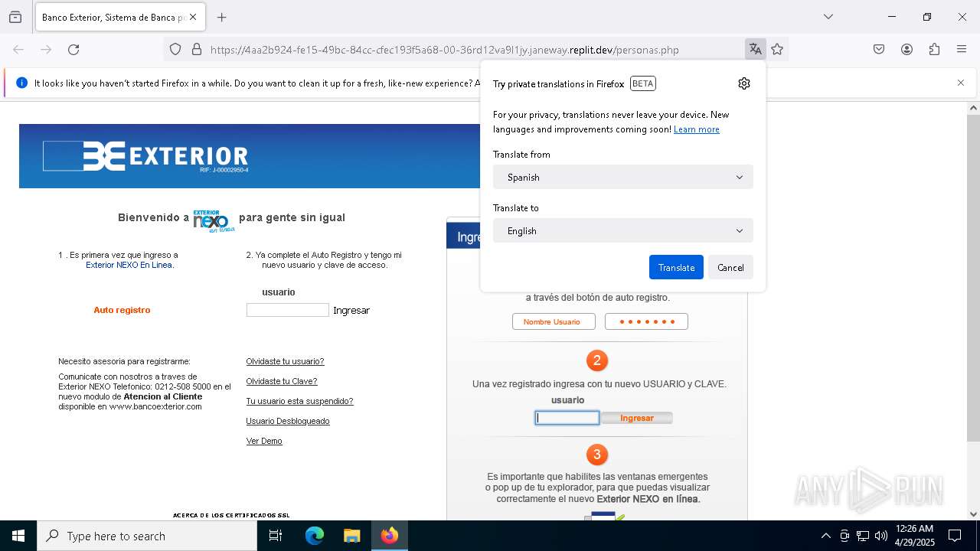Click the Banco Exterior logo banner
The width and height of the screenshot is (980, 551).
250,156
